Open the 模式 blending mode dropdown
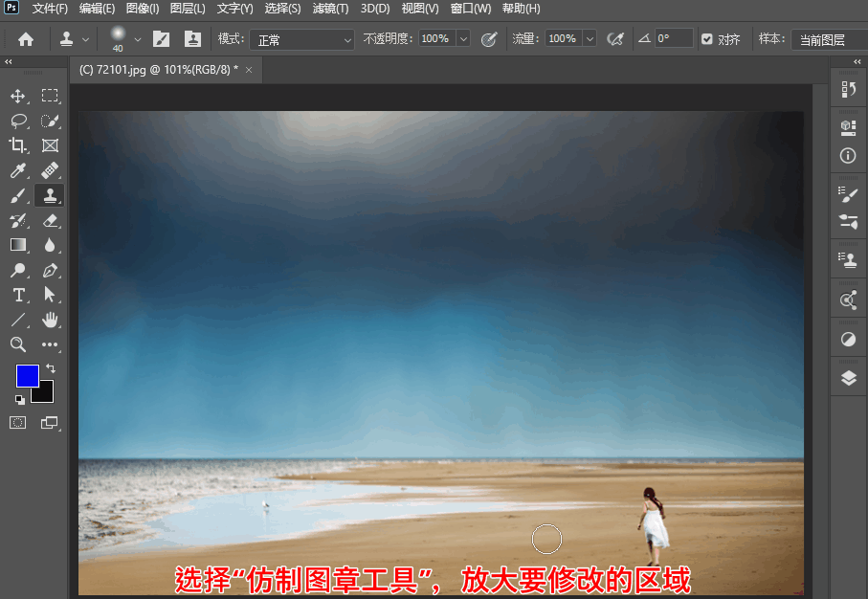 tap(301, 40)
